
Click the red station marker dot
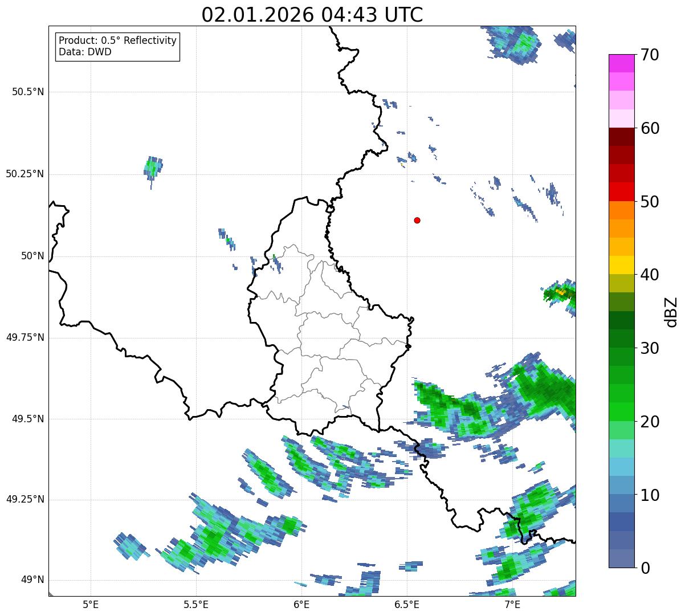pyautogui.click(x=417, y=220)
